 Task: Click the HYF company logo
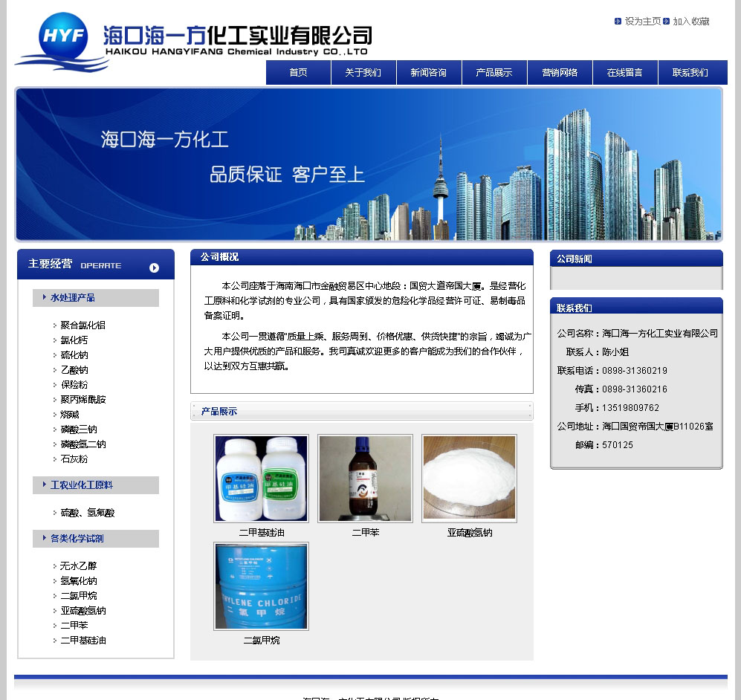pyautogui.click(x=62, y=42)
